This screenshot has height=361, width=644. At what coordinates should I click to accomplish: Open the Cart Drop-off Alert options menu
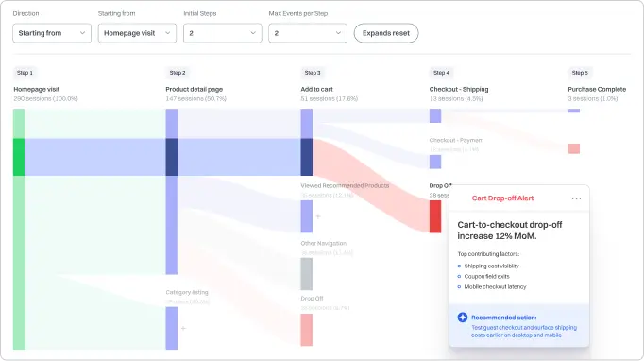576,198
